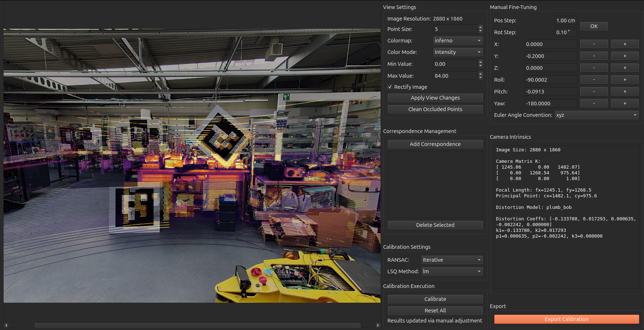Click the Min Value input field
The height and width of the screenshot is (330, 644).
coord(455,64)
